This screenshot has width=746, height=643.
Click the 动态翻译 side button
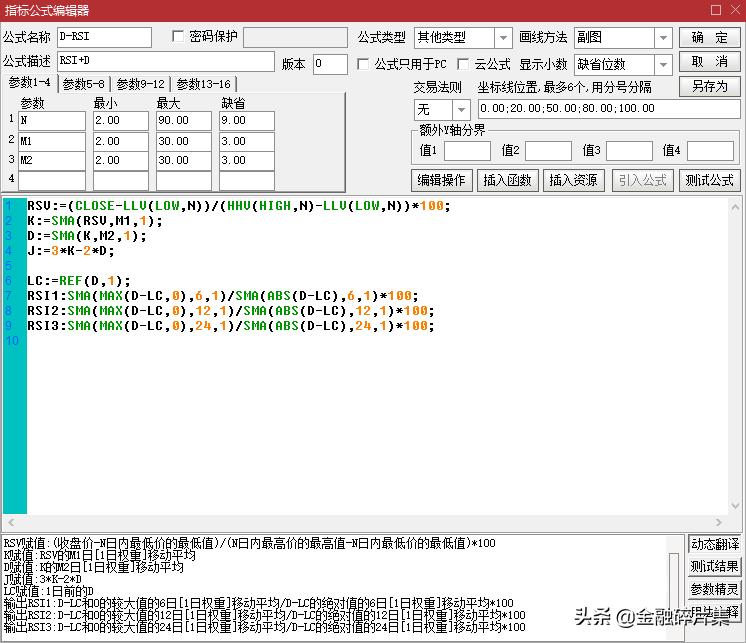pos(715,545)
